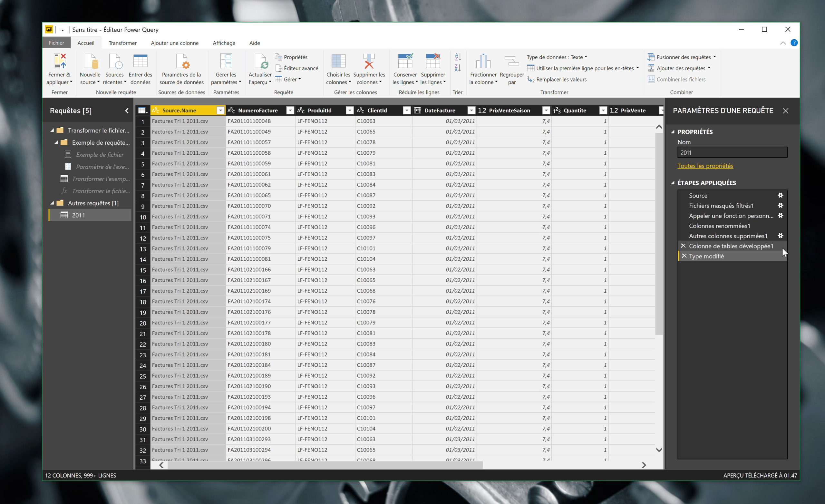Sort ascending with the A-Z icon
825x504 pixels.
pos(458,57)
